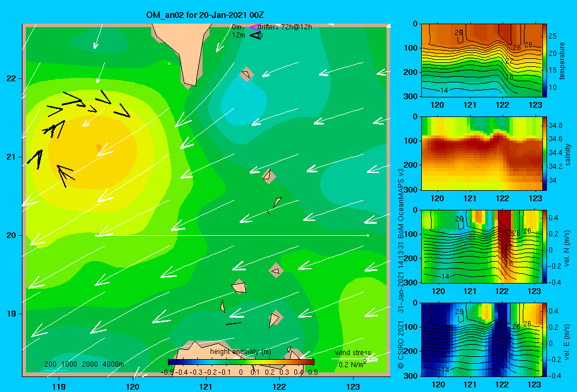Click the magenta 0m drifter arrow in legend

click(255, 27)
